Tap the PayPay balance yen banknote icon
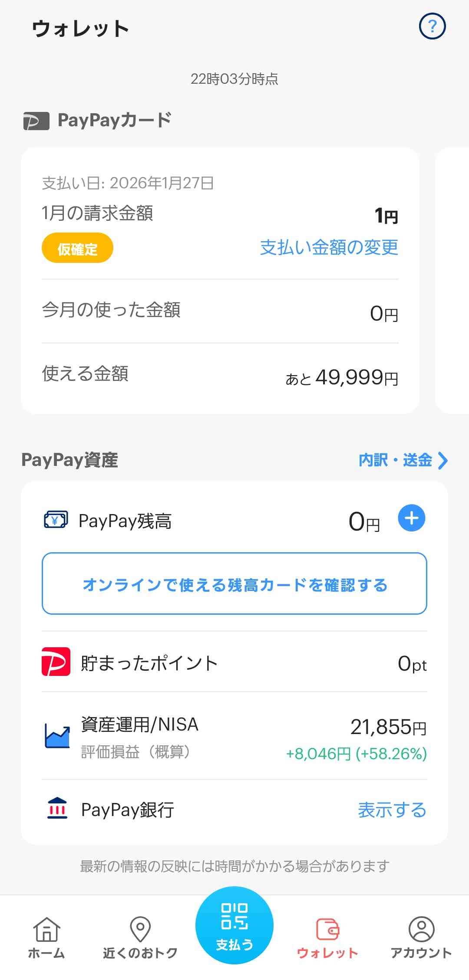 (56, 520)
